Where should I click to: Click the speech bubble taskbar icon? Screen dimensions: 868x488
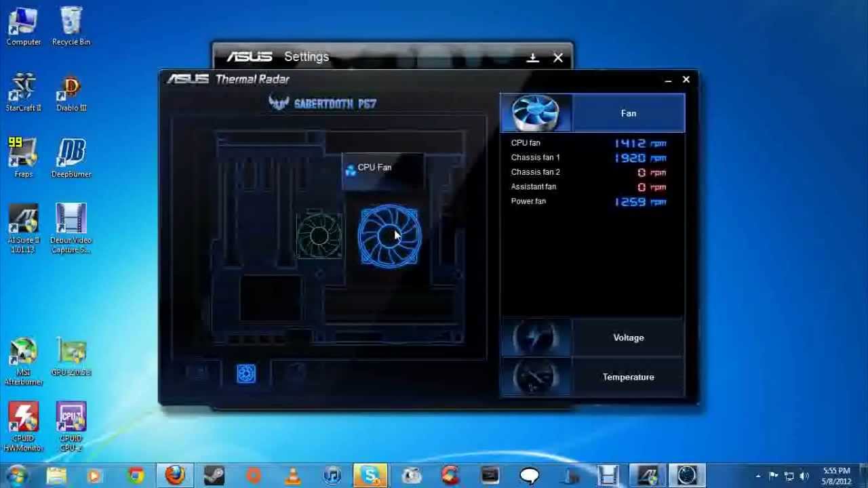click(529, 476)
